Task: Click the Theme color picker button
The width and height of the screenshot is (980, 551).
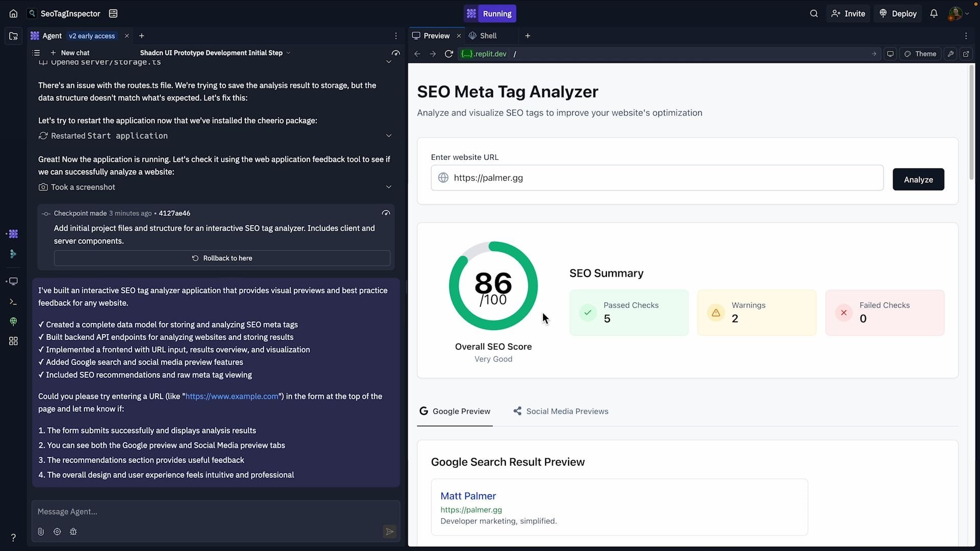Action: [920, 54]
